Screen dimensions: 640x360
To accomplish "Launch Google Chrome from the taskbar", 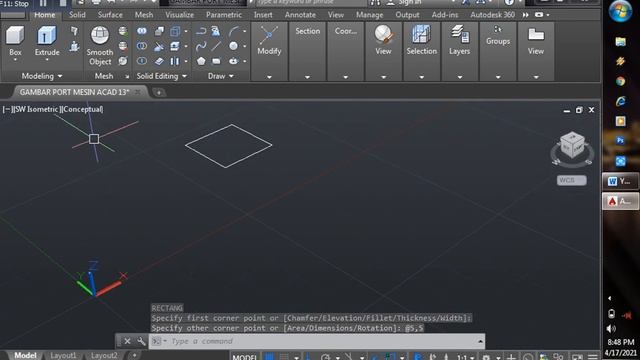I will 620,81.
